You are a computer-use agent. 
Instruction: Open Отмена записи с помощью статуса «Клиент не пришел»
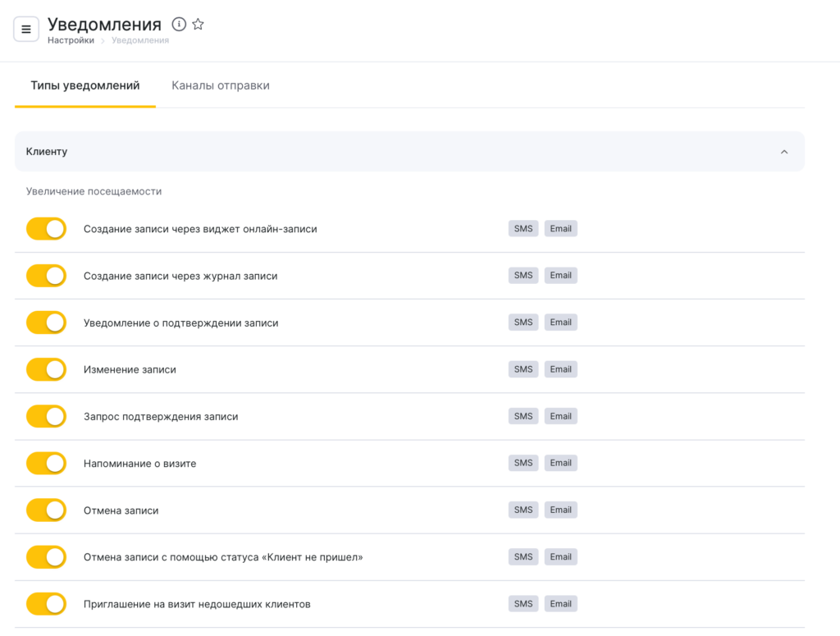223,557
